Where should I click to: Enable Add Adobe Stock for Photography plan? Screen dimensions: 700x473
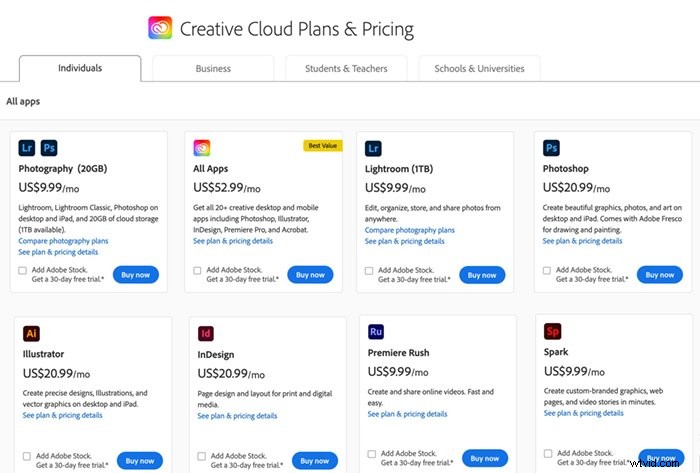pyautogui.click(x=23, y=271)
